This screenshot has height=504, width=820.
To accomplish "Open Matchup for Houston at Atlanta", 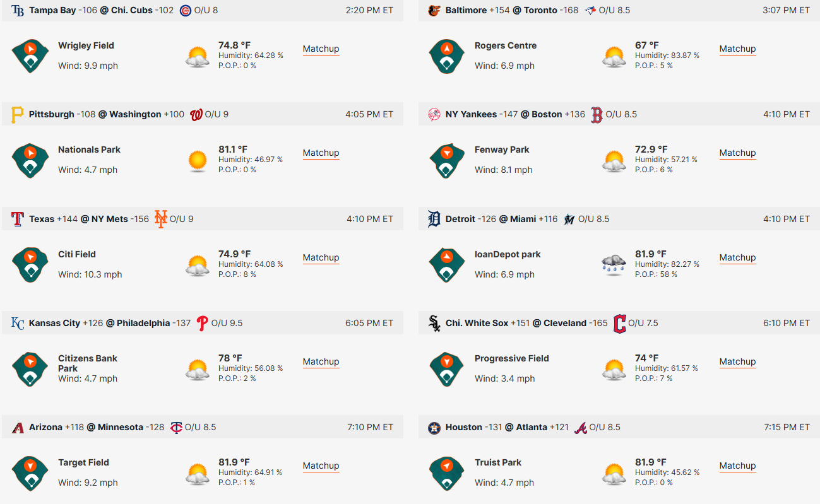I will [737, 466].
